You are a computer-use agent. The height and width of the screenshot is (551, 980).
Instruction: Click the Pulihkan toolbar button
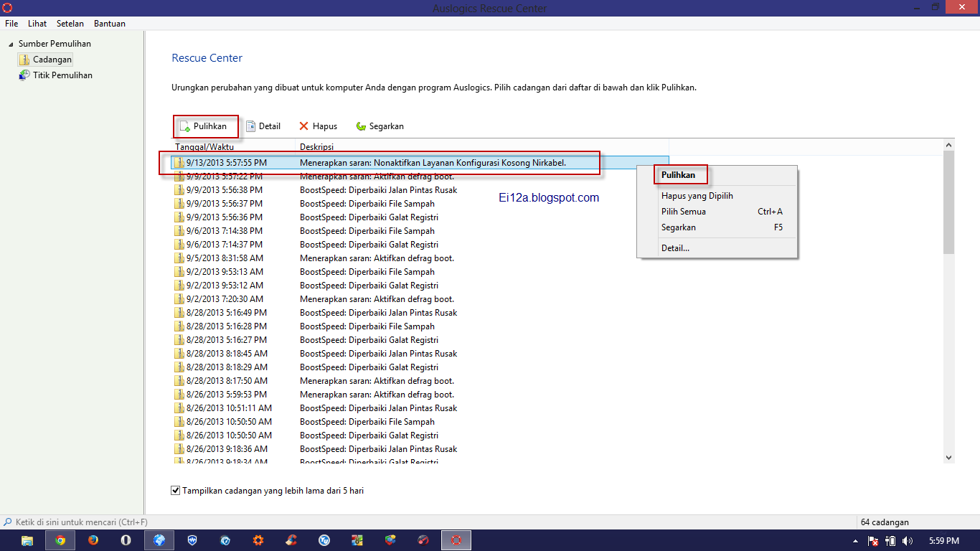point(203,126)
